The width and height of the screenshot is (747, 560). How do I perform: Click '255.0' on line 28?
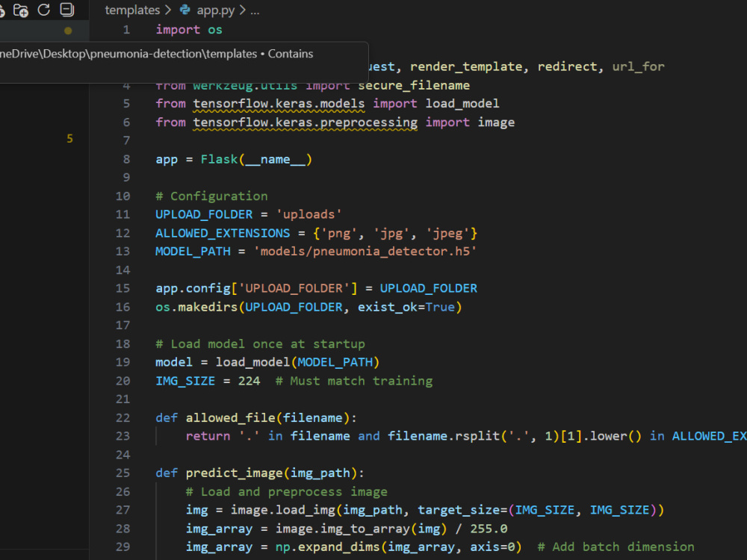(x=489, y=529)
